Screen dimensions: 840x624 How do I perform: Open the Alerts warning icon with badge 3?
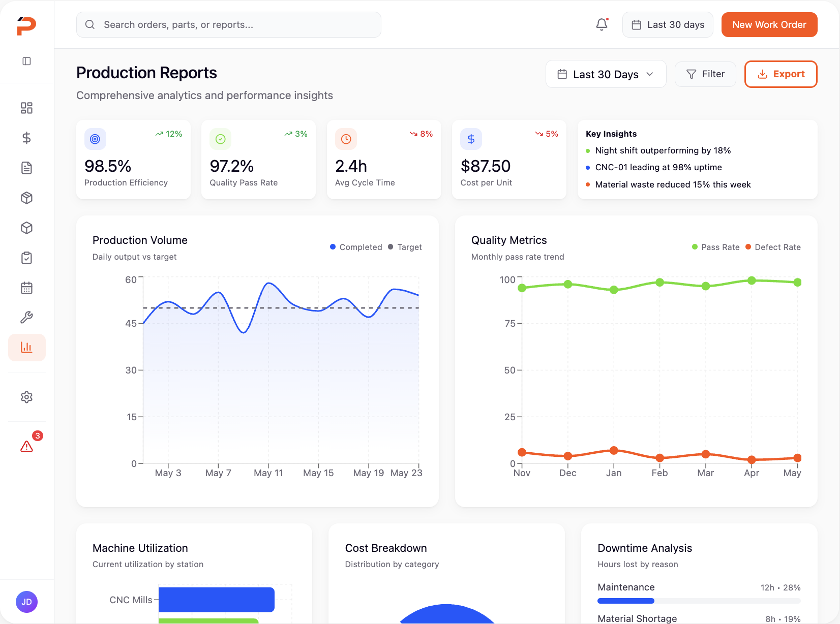click(26, 446)
